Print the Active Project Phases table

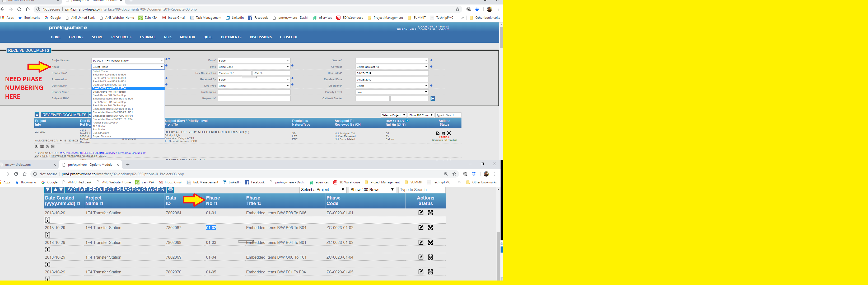[x=170, y=190]
